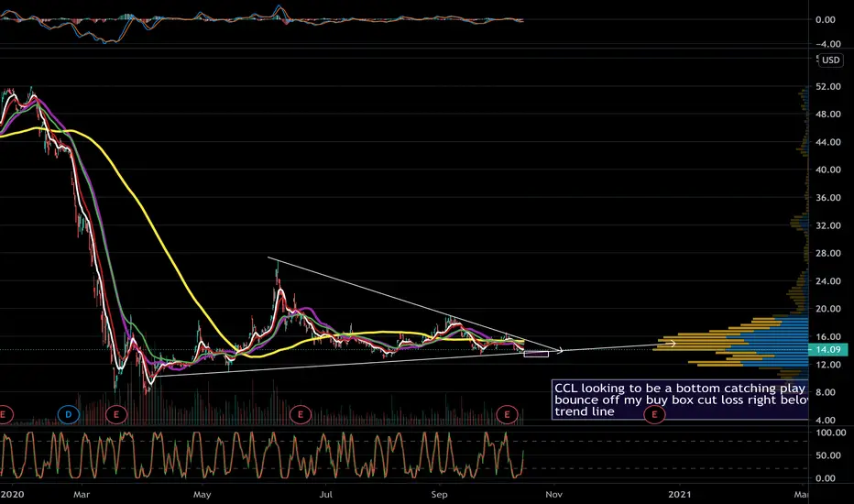Screen dimensions: 854x504
Task: Click the 36.00 price axis label
Action: pyautogui.click(x=827, y=198)
